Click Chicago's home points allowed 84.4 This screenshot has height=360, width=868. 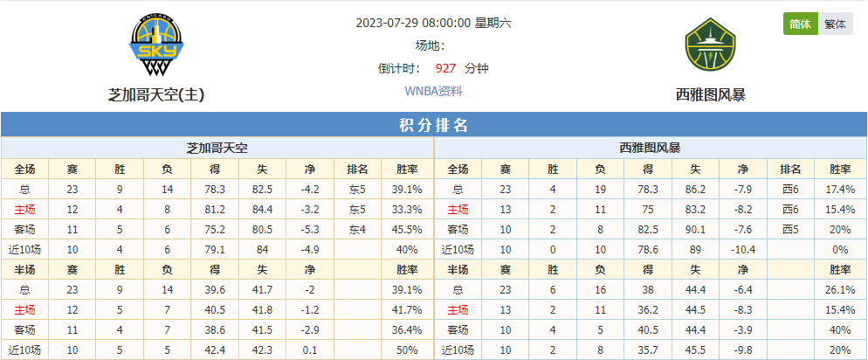tap(262, 210)
